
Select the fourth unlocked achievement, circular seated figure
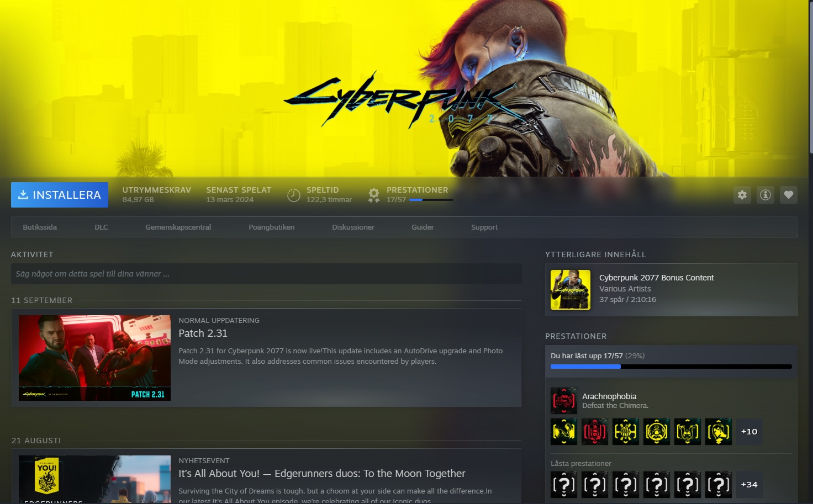coord(657,432)
